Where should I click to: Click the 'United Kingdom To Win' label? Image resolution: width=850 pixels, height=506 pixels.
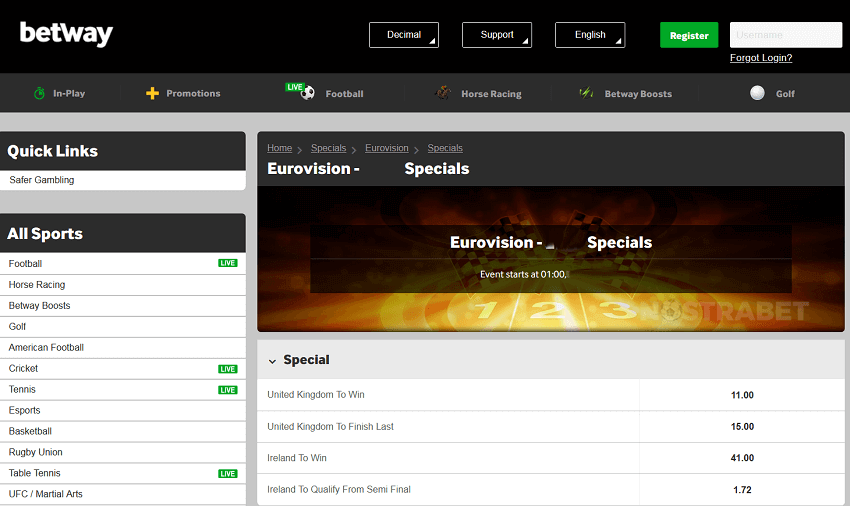pos(315,395)
